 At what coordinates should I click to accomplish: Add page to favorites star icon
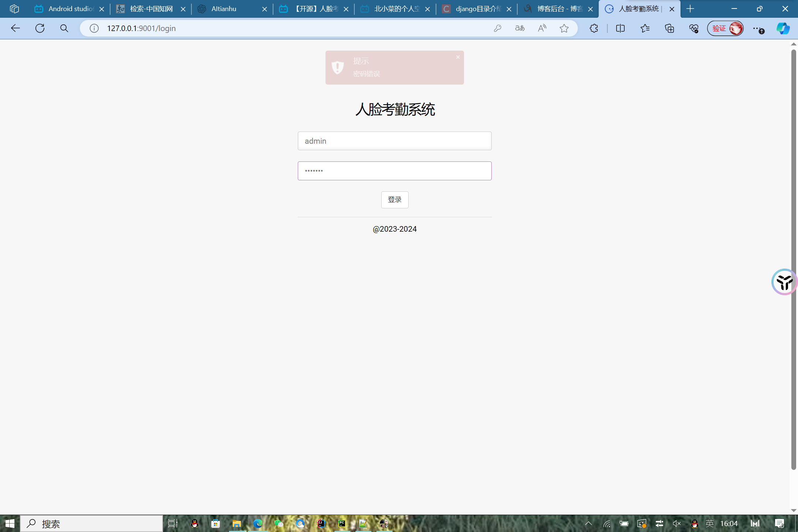[x=564, y=28]
